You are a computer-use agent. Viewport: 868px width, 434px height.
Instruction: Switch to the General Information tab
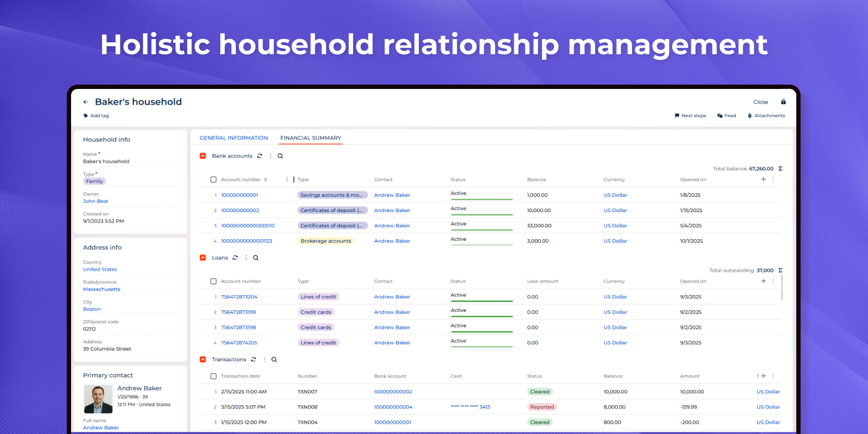pos(234,138)
